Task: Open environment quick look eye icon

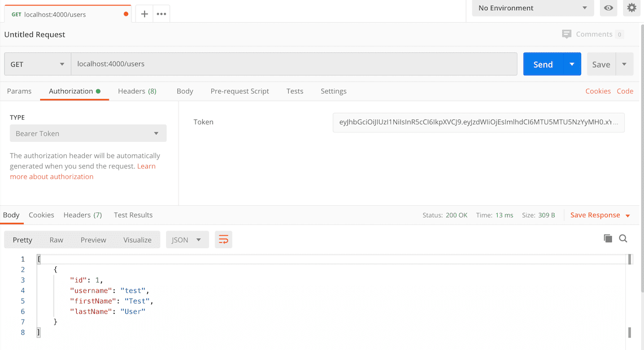Action: 608,8
